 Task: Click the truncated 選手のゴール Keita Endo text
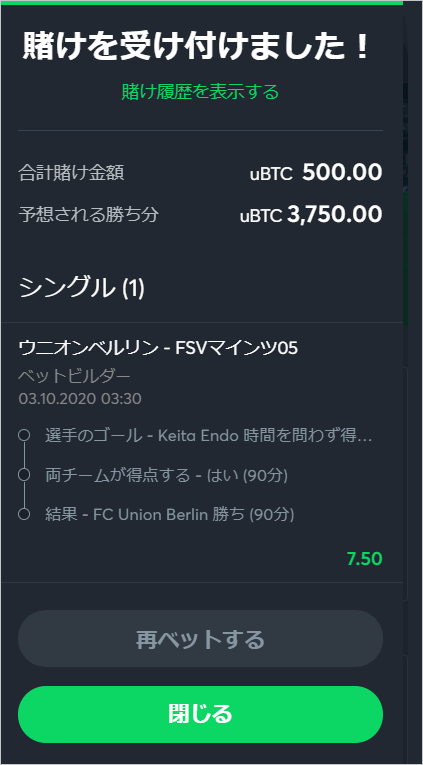pos(208,435)
